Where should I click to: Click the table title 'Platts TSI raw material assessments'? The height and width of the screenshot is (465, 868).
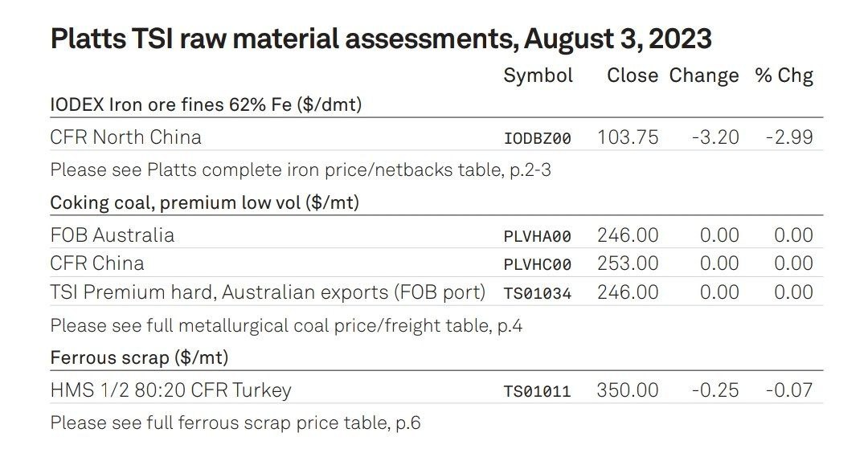coord(284,39)
